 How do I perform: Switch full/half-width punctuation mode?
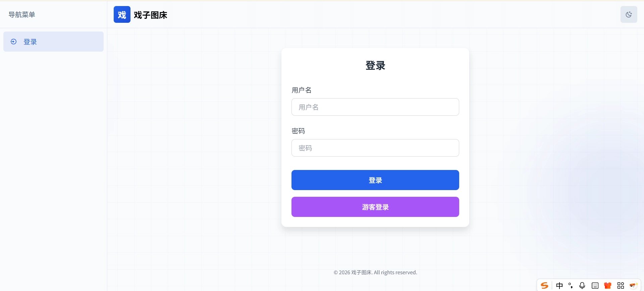click(571, 285)
